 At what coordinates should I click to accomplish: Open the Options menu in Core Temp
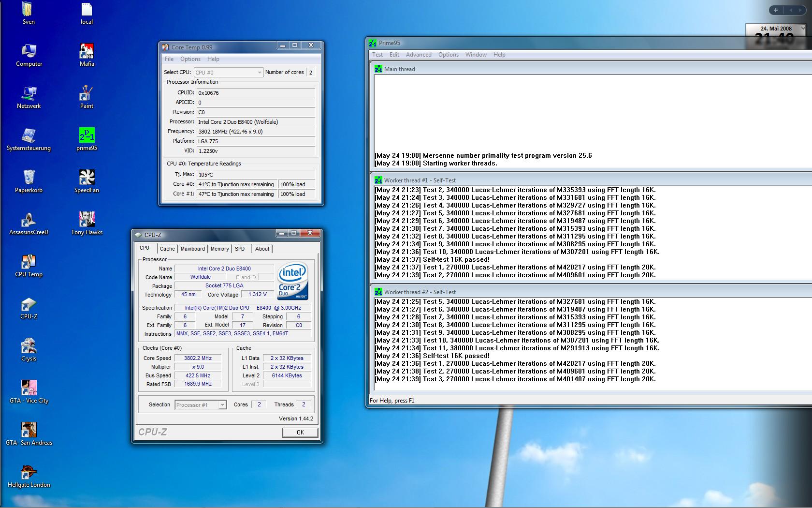click(190, 59)
